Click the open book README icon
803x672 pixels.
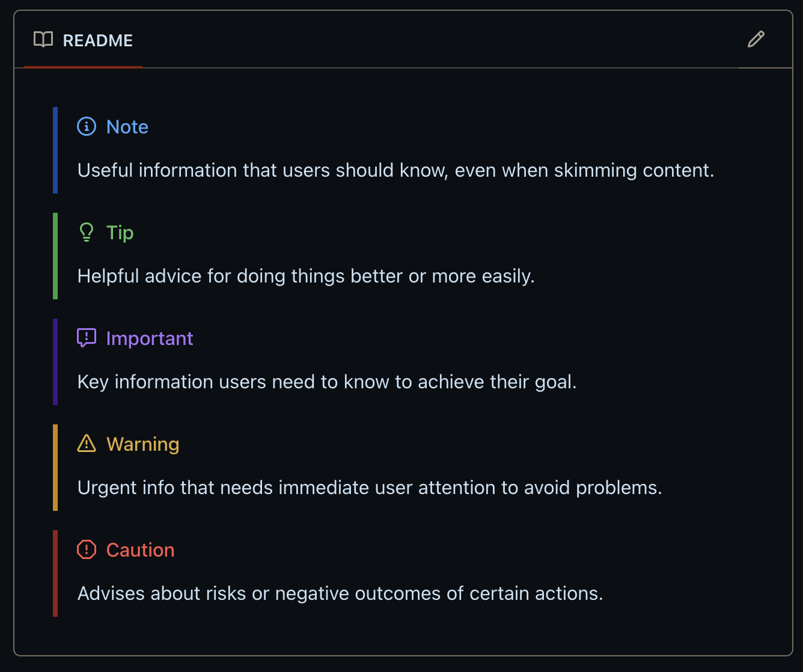pyautogui.click(x=43, y=40)
